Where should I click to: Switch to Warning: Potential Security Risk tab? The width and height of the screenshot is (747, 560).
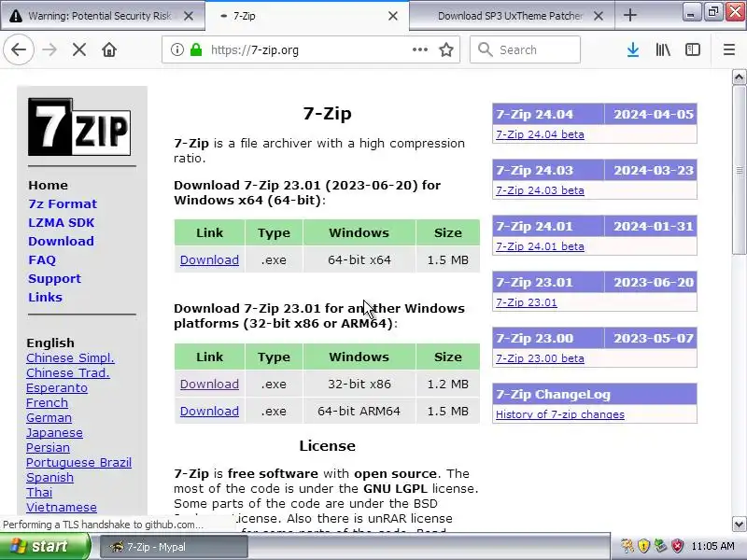click(99, 16)
